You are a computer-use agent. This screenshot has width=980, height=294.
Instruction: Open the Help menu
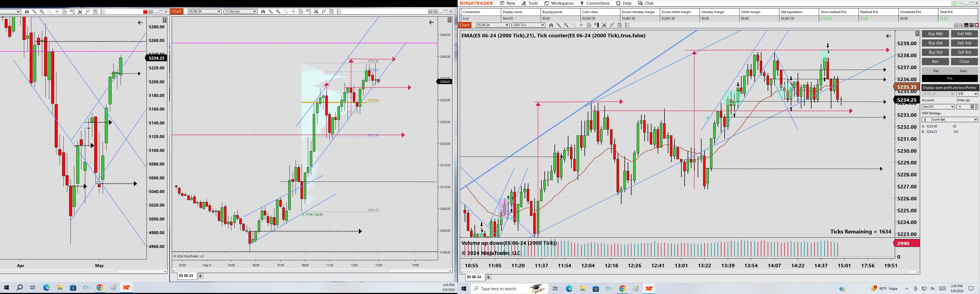click(624, 3)
